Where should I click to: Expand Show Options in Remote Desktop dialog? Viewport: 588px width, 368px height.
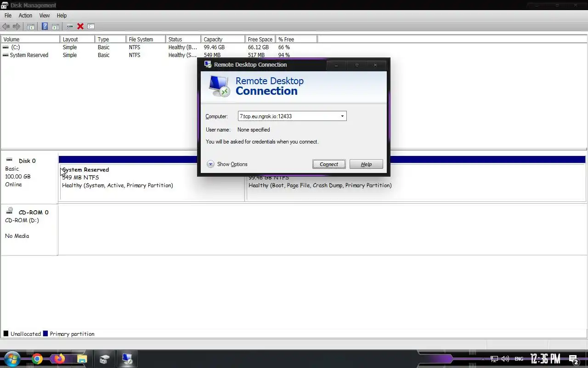coord(227,164)
